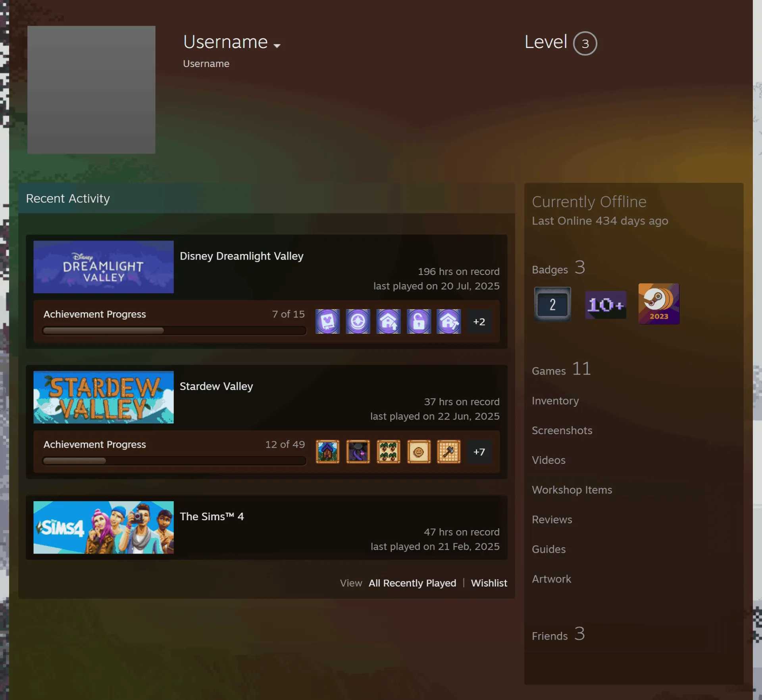Open the Screenshots link
This screenshot has width=762, height=700.
point(562,431)
